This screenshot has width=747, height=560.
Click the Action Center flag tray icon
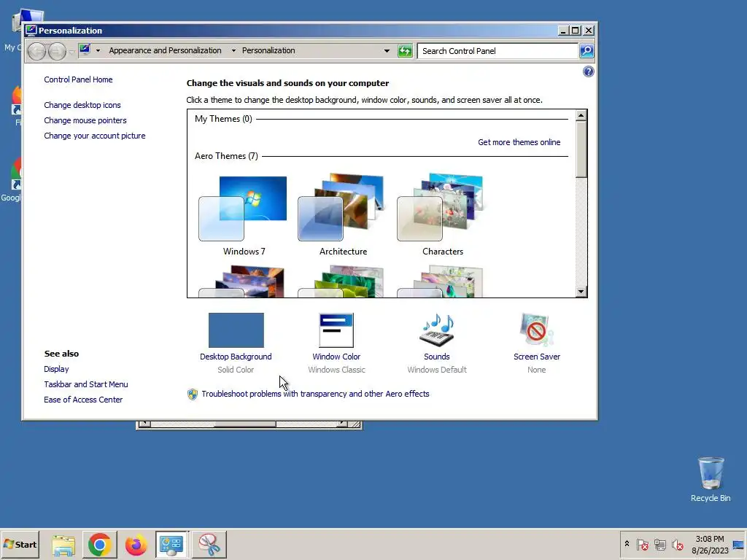642,544
